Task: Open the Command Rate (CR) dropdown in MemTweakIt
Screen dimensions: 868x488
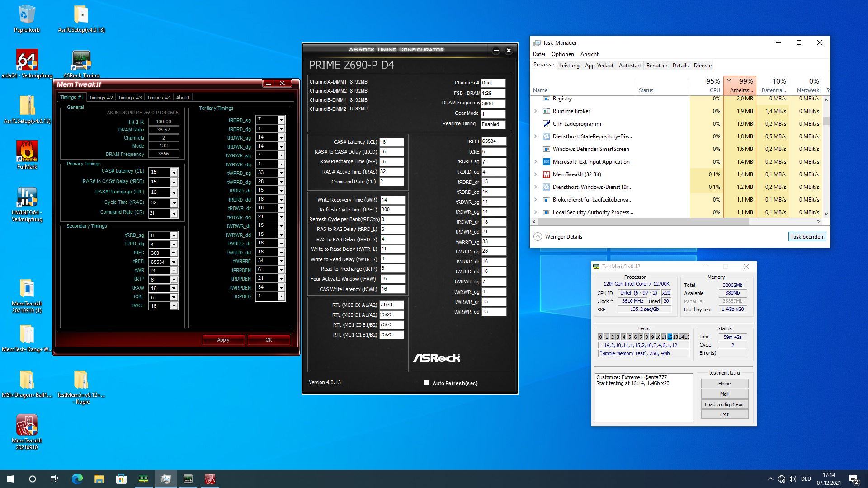Action: 174,213
